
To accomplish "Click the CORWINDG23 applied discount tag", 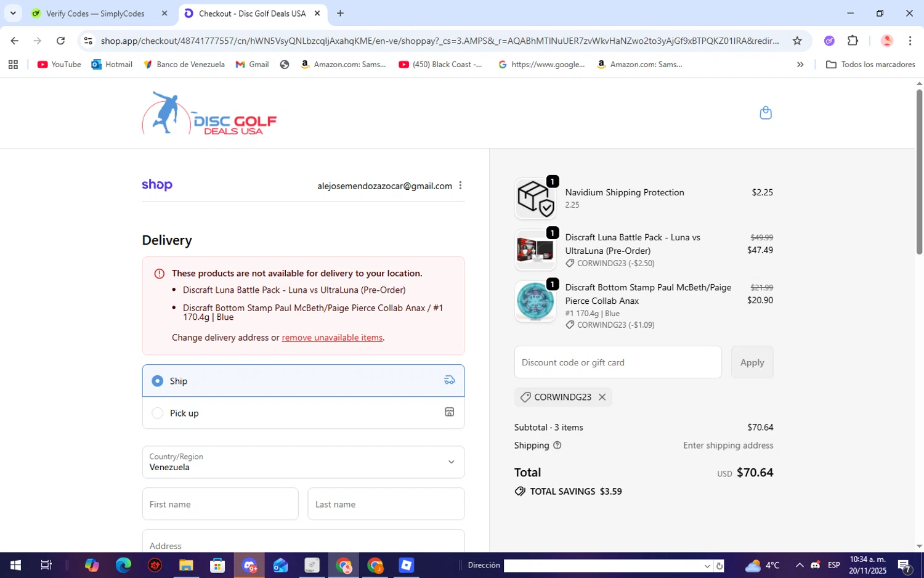I will click(562, 397).
